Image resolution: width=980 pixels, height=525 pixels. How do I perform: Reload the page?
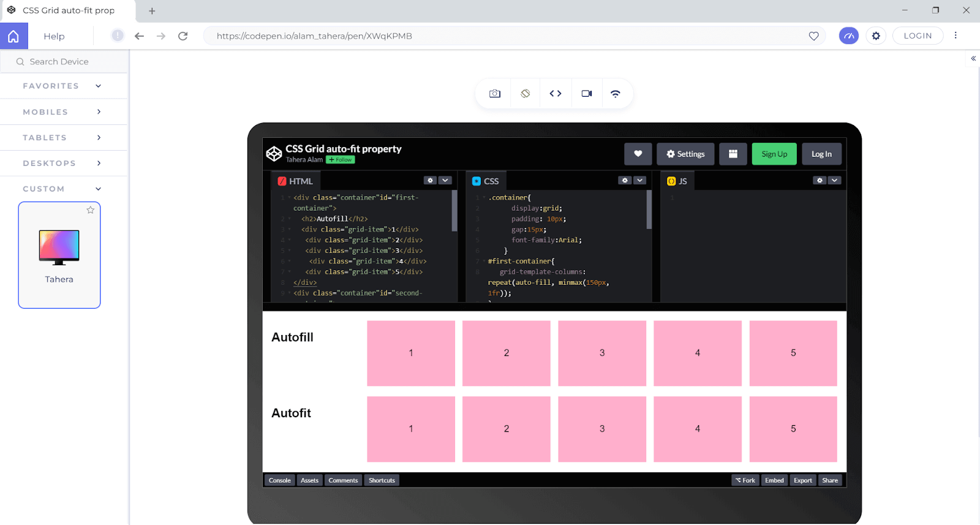coord(183,36)
